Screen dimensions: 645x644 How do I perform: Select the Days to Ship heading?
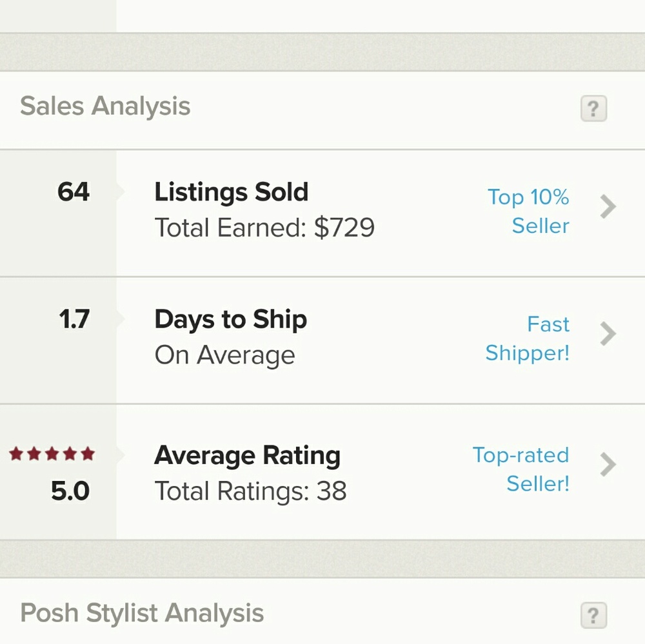(x=230, y=320)
